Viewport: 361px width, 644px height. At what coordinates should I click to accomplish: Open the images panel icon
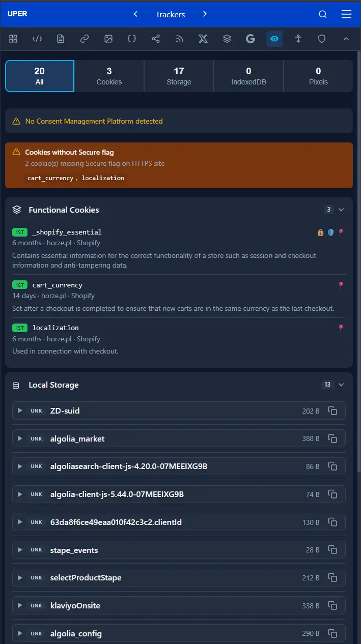(x=108, y=39)
